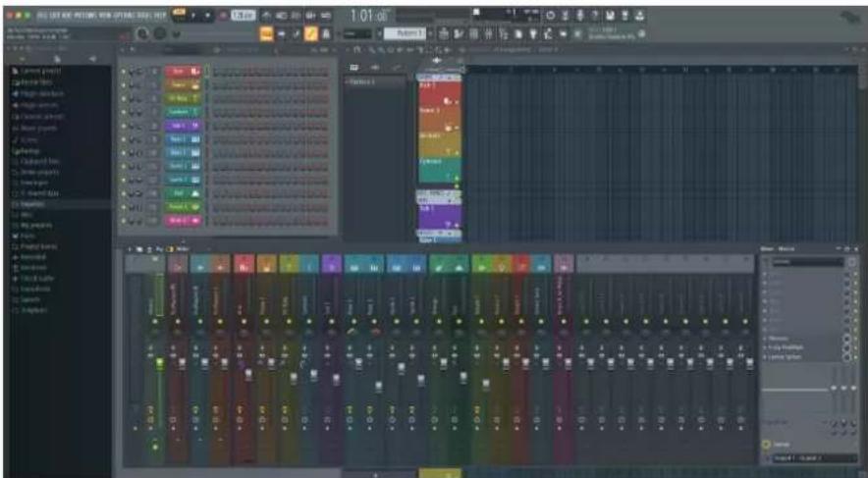The width and height of the screenshot is (868, 478).
Task: Open the TOOLS menu
Action: (x=146, y=16)
